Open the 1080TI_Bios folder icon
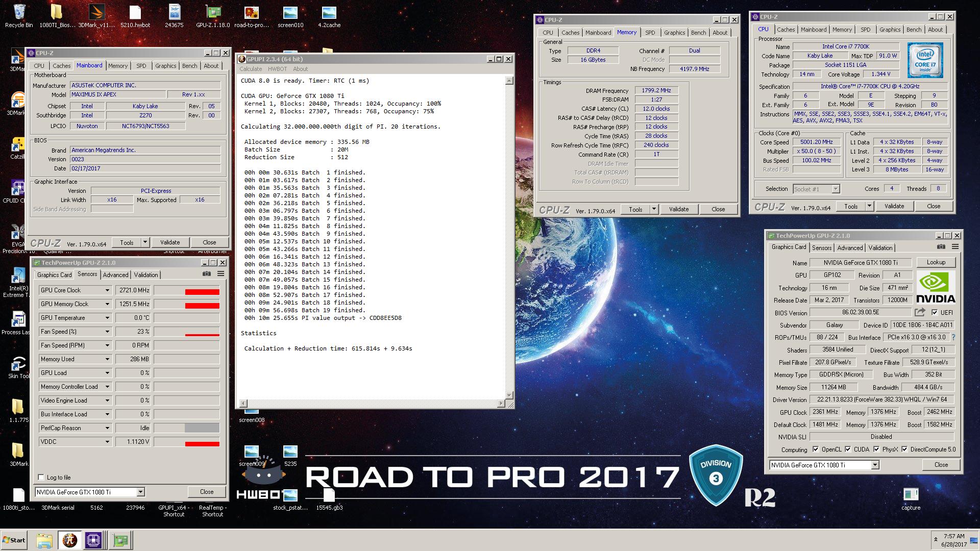The width and height of the screenshot is (980, 551). (x=57, y=15)
